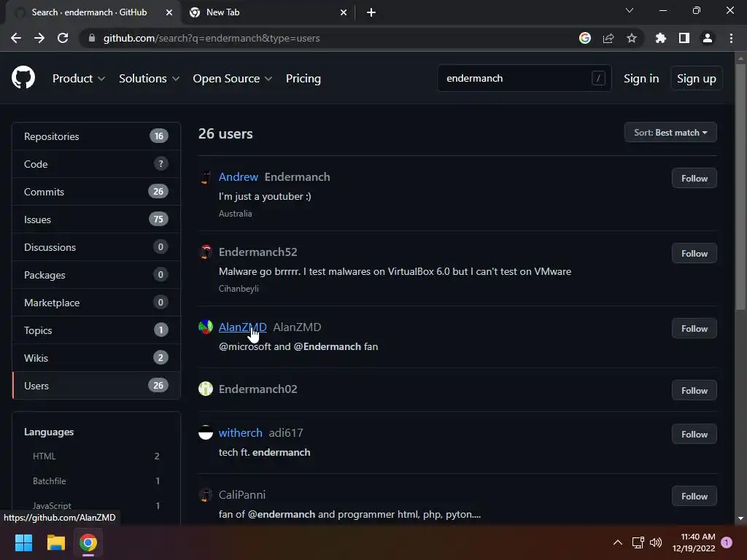Screen dimensions: 747x560
Task: Open AlanZMD's avatar image
Action: click(206, 327)
